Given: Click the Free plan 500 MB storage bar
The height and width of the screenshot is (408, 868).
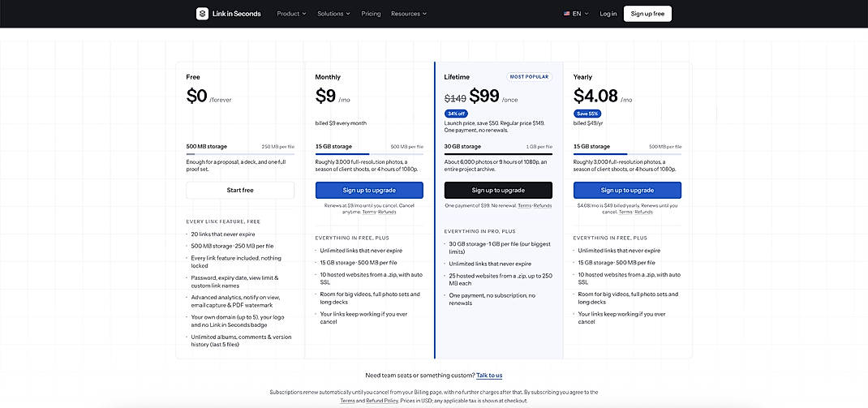Looking at the screenshot, I should click(x=240, y=154).
